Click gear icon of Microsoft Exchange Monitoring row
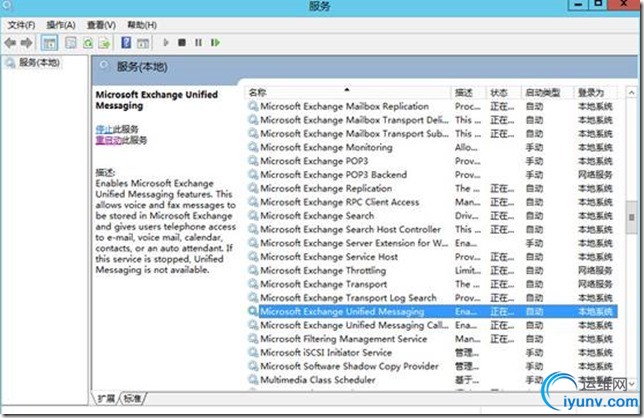644x418 pixels. click(253, 147)
